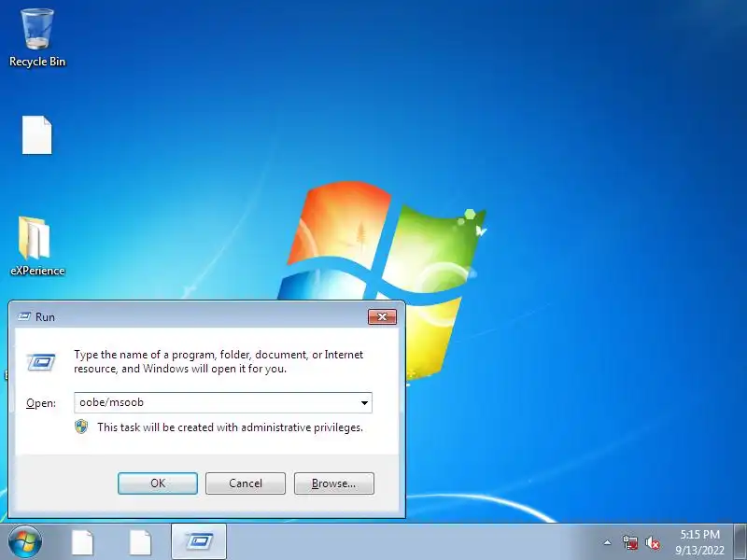Cancel the Run dialog

click(x=246, y=483)
